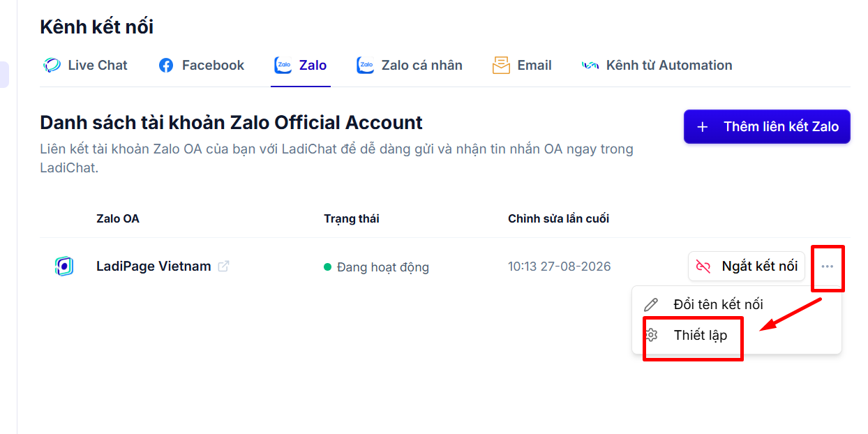Click the Ngắt kết nối button
Image resolution: width=868 pixels, height=434 pixels.
[x=747, y=267]
